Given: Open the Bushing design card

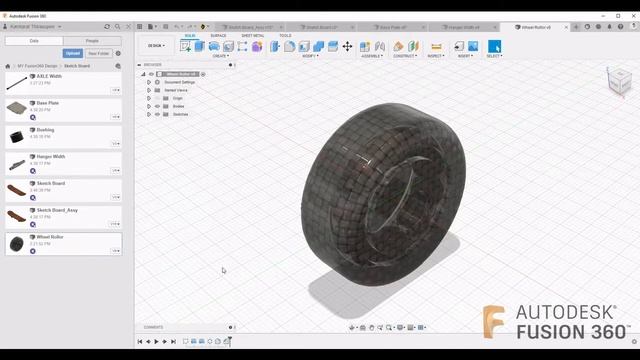Looking at the screenshot, I should pos(63,137).
